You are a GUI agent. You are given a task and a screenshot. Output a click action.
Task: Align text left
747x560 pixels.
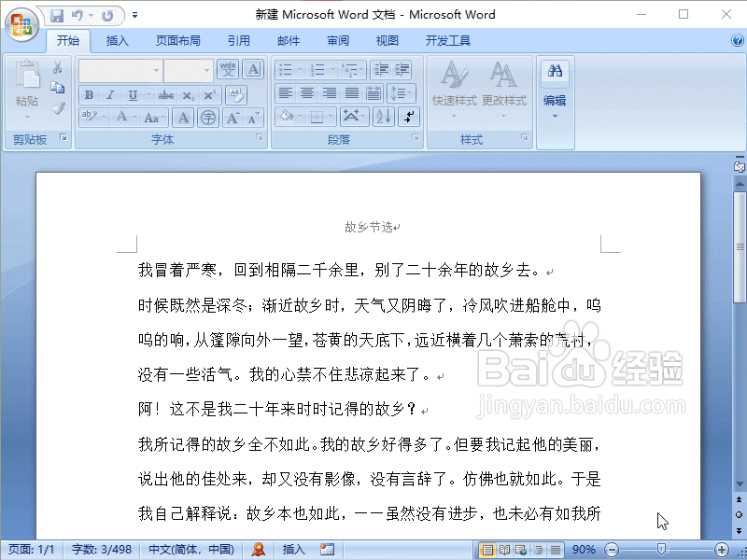286,92
